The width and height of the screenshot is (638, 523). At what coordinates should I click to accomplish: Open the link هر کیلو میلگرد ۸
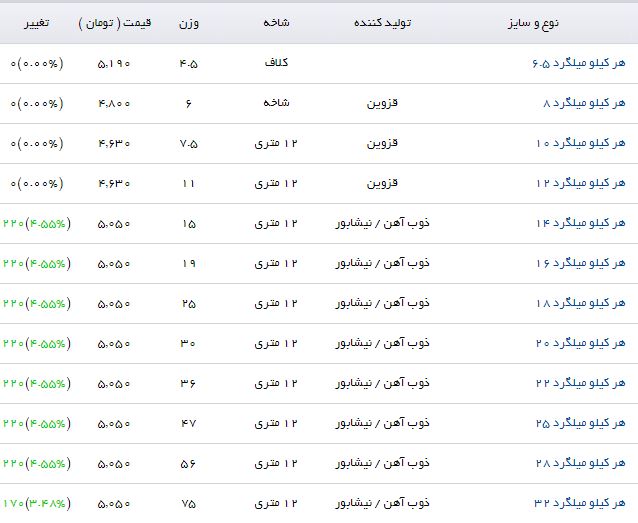tap(584, 103)
